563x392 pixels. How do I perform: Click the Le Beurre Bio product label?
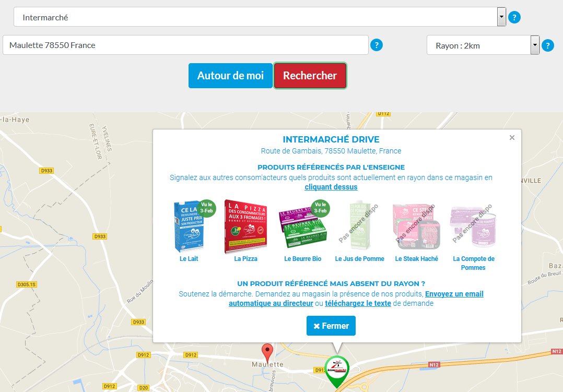(x=303, y=259)
